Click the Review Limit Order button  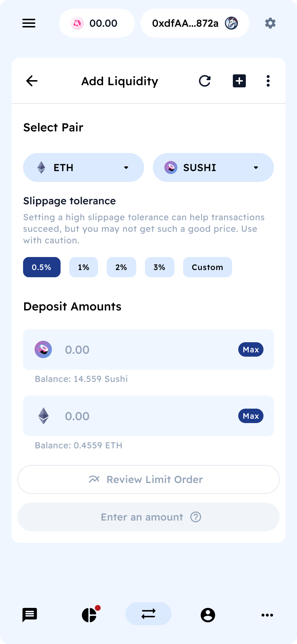(148, 479)
